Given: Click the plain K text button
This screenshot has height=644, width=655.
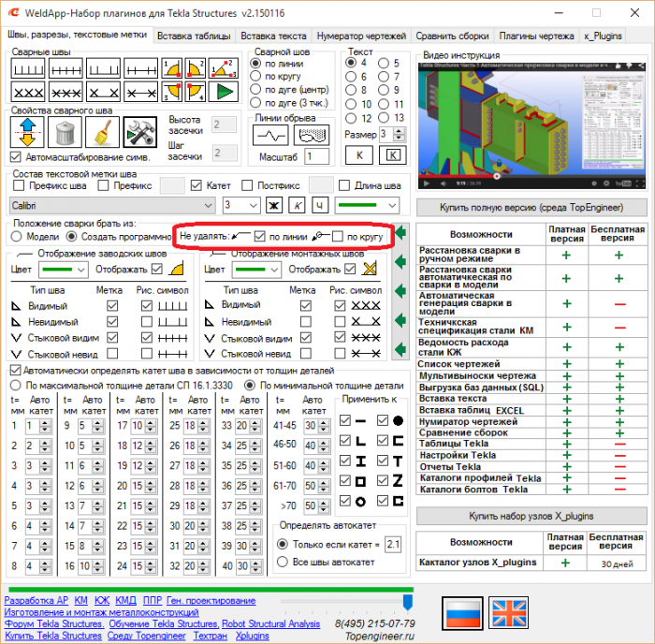Looking at the screenshot, I should pos(359,155).
